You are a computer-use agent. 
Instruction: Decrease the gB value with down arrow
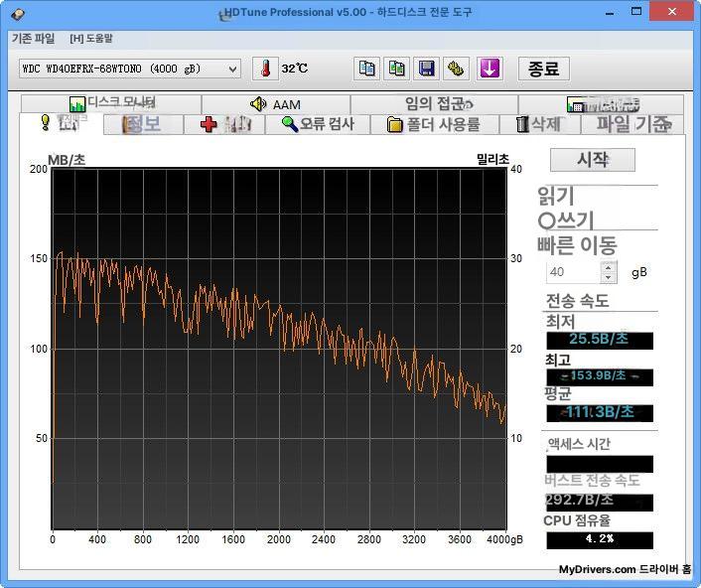[x=609, y=277]
